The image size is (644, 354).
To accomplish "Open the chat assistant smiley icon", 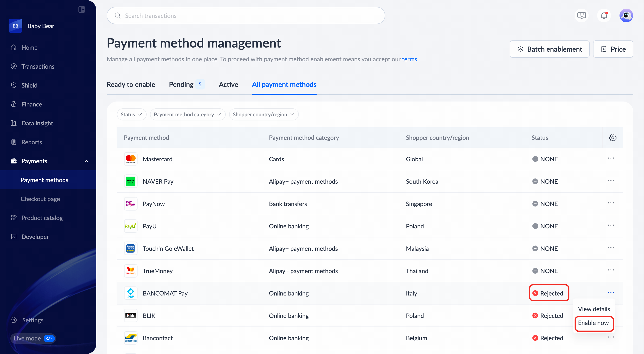I will click(581, 15).
